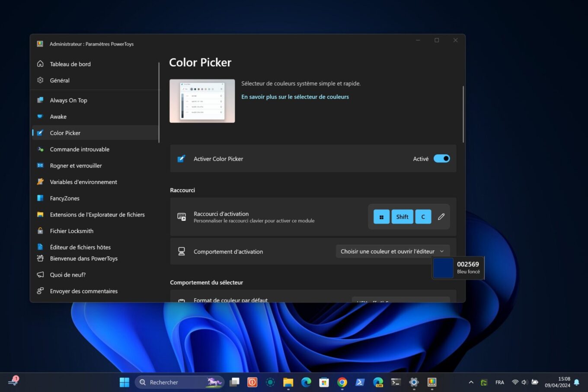Open the Comportement d'activation dropdown
The height and width of the screenshot is (392, 588).
coord(393,251)
